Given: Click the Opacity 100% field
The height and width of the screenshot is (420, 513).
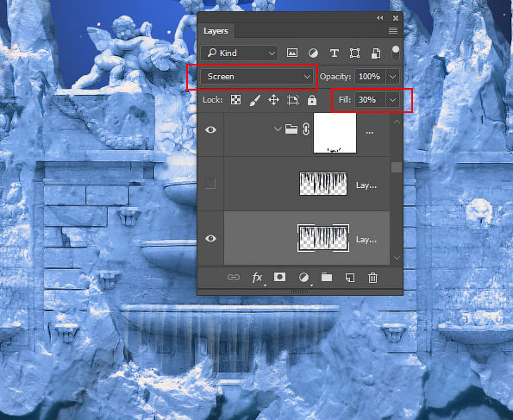Looking at the screenshot, I should coord(370,77).
